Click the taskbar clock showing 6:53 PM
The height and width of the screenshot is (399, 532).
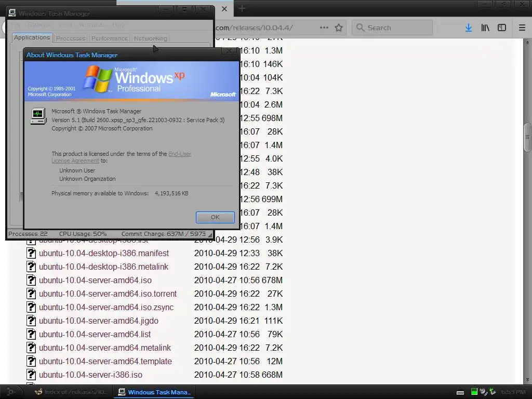pos(513,392)
